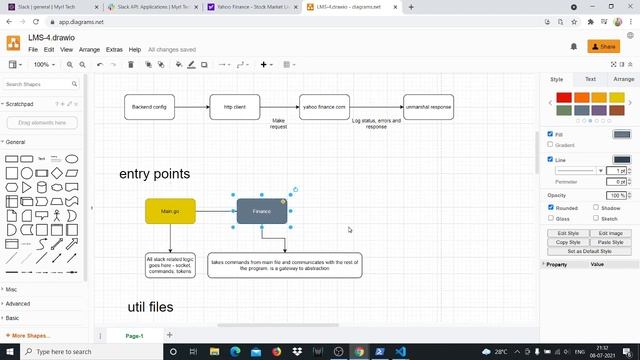Viewport: 640px width, 360px height.
Task: Select the actor stick figure shape
Action: point(57,216)
